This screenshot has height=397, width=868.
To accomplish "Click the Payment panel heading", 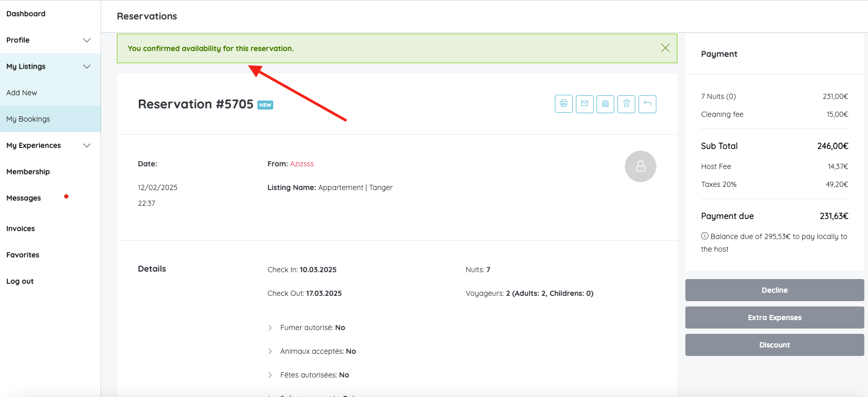I will coord(719,54).
